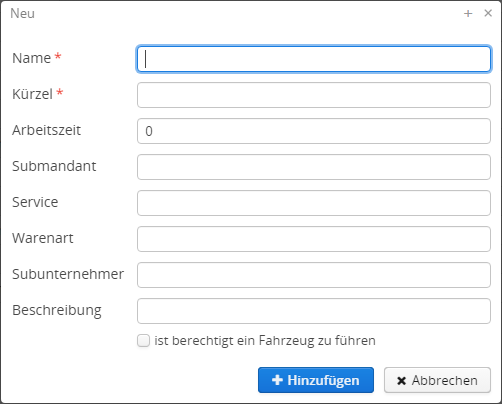Open the Service selection field
This screenshot has width=502, height=404.
click(x=314, y=203)
